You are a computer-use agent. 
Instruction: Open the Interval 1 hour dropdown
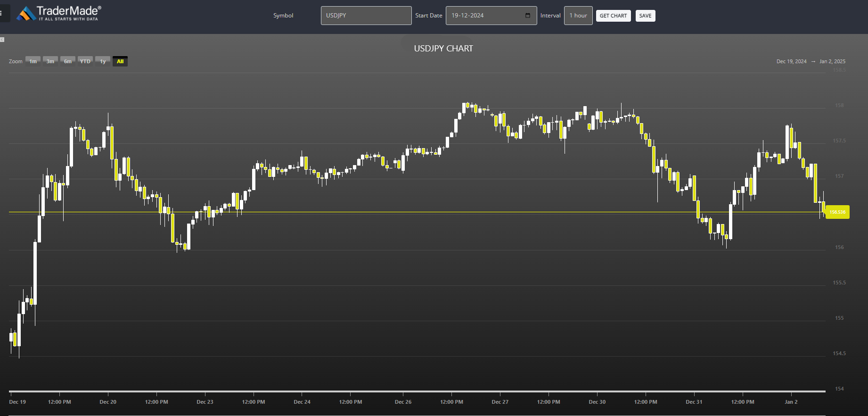click(578, 16)
